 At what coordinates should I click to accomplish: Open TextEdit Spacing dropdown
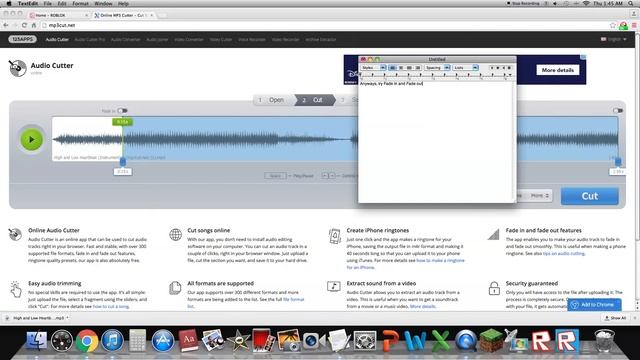click(x=437, y=68)
